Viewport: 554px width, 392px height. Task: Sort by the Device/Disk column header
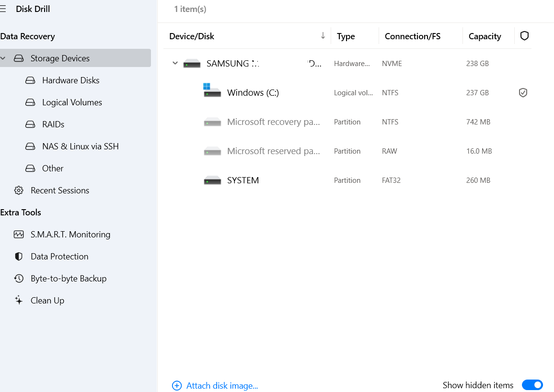[x=192, y=36]
